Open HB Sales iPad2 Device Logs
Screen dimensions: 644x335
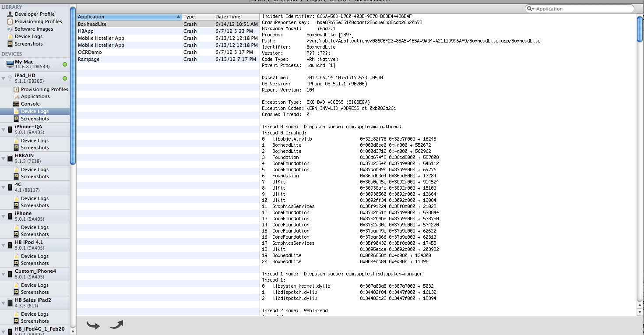(x=35, y=314)
